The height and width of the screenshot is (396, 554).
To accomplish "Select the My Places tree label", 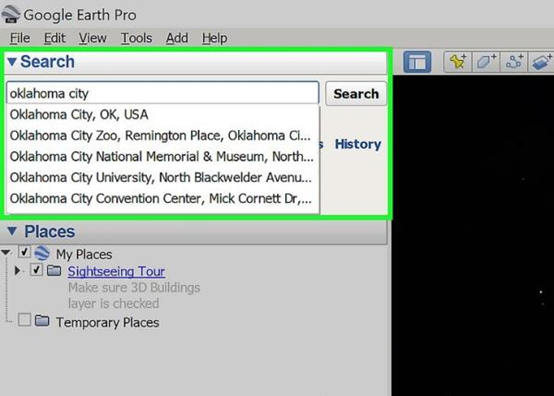I will tap(84, 254).
